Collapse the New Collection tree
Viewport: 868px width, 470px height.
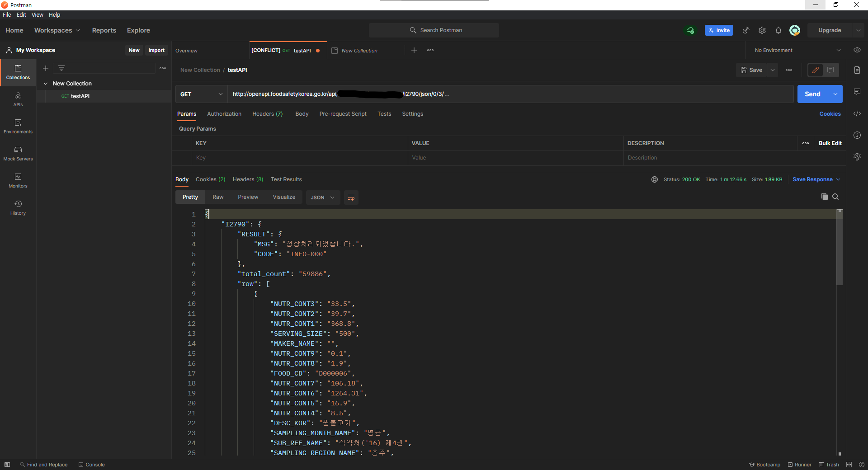point(46,84)
